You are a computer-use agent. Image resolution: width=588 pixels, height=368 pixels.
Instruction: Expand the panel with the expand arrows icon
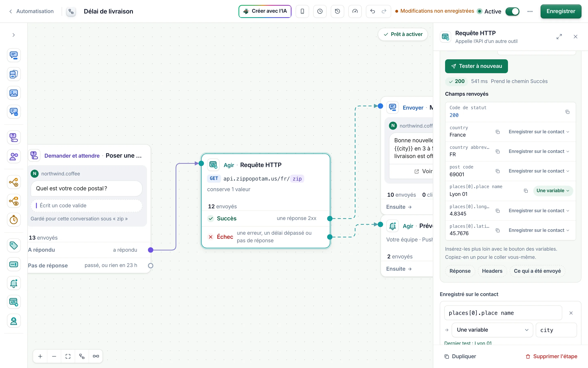(559, 37)
